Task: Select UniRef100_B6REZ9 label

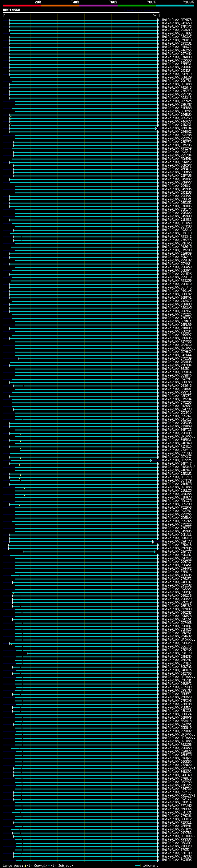Action: (x=177, y=78)
